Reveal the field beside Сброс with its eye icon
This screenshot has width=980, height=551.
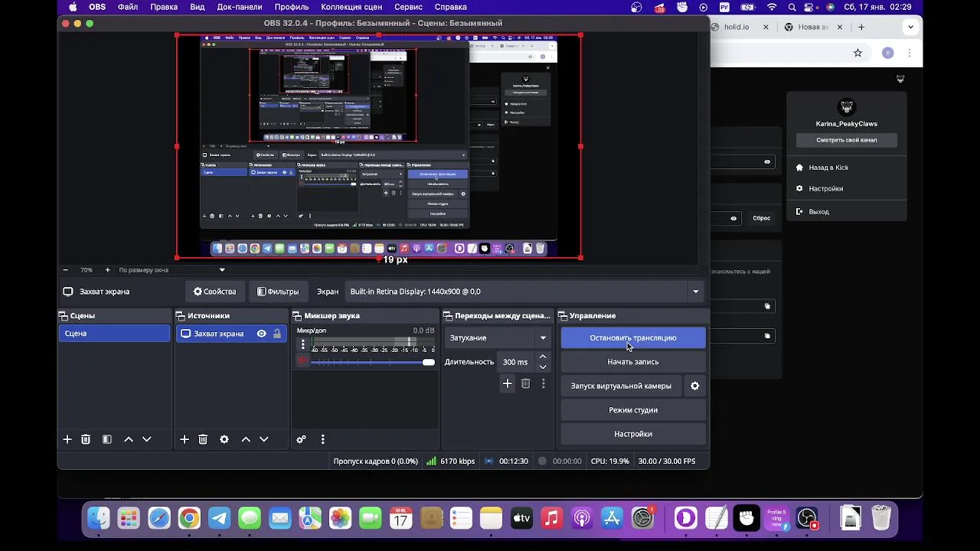(x=733, y=218)
